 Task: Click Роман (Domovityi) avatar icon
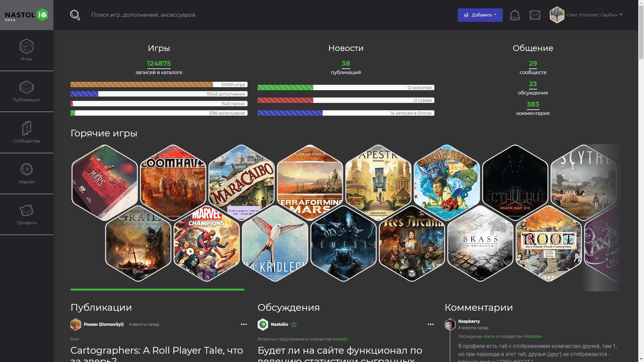click(76, 324)
